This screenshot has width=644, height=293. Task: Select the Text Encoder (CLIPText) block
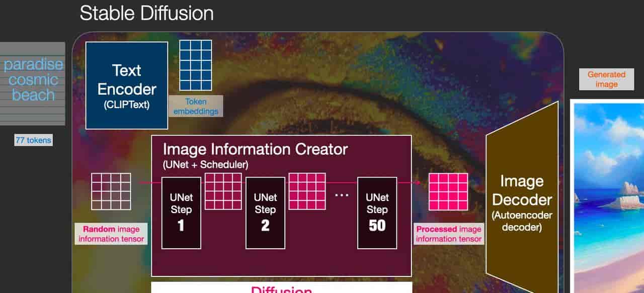click(x=127, y=85)
